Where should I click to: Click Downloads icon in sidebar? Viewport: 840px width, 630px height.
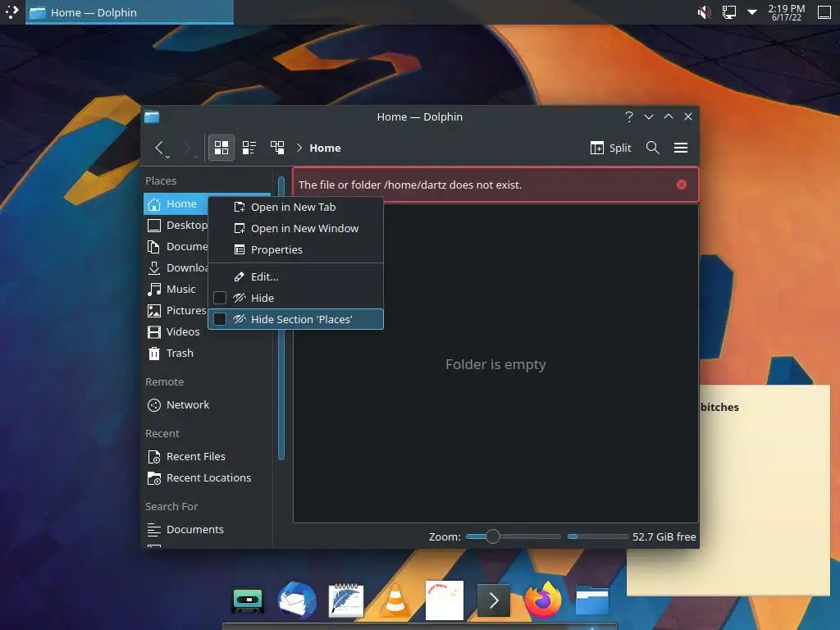click(153, 268)
